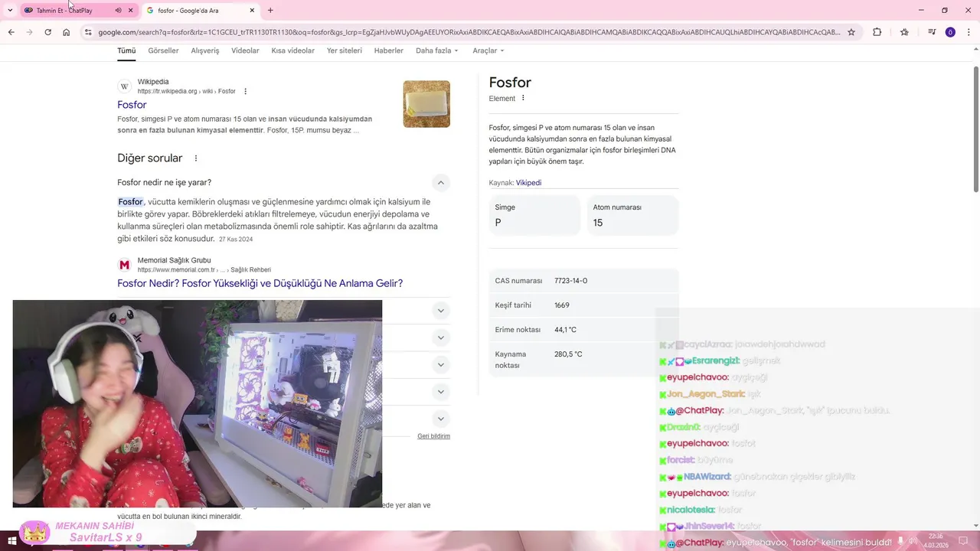Collapse the 'Fosfor nedir ne işe yarar?' question

click(x=440, y=182)
